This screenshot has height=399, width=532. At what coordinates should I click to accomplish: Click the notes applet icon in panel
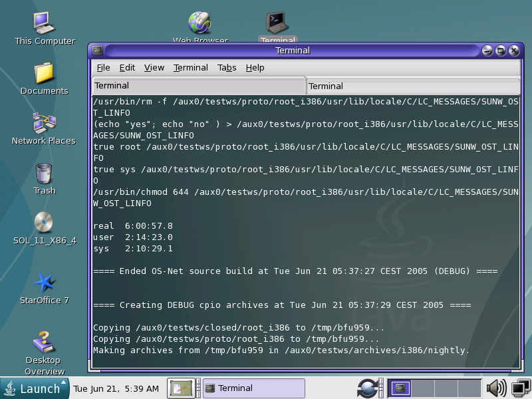[x=181, y=388]
